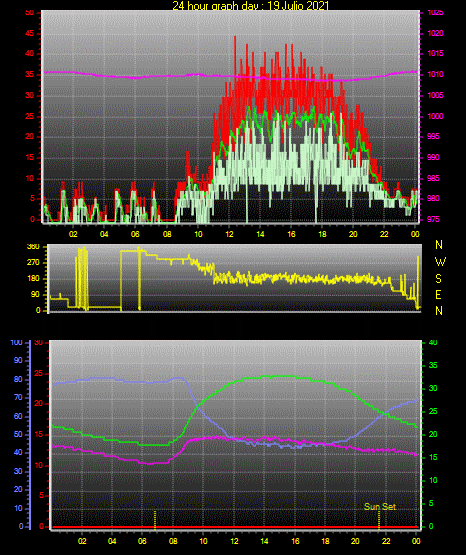Click pressure axis value 985
466x555 pixels.
click(x=433, y=178)
